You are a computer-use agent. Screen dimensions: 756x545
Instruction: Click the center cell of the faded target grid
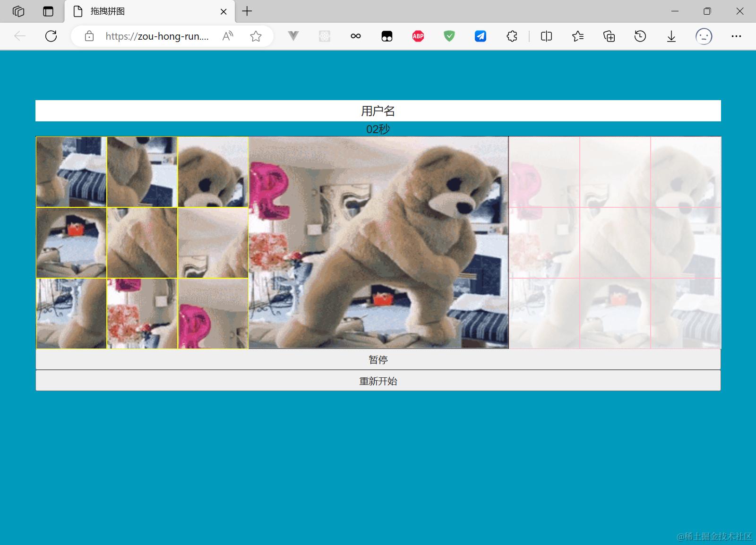[x=615, y=243]
